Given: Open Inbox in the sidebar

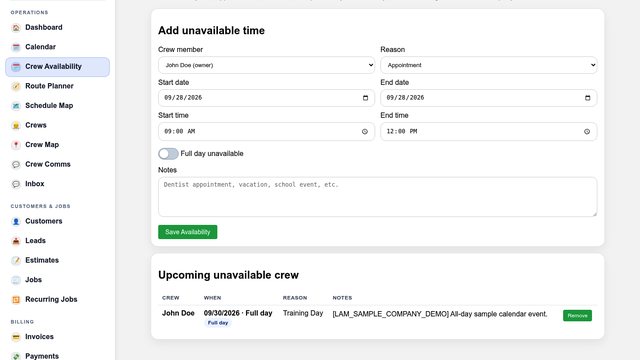Looking at the screenshot, I should coord(58,184).
